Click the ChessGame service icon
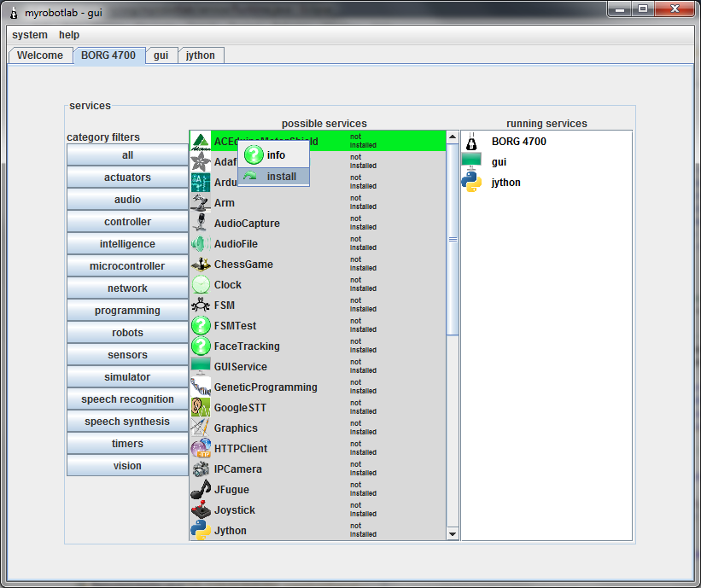Image resolution: width=701 pixels, height=588 pixels. [x=200, y=265]
